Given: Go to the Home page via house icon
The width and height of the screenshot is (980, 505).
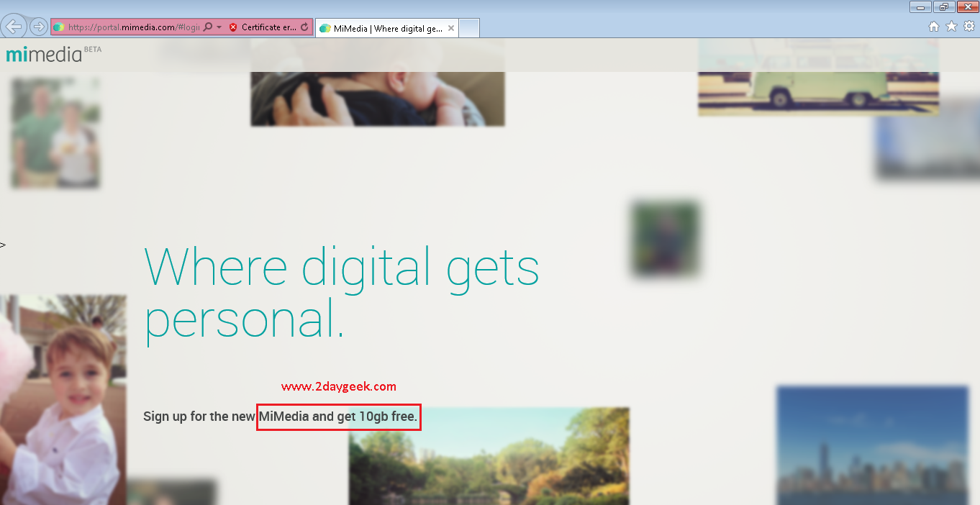Looking at the screenshot, I should (x=933, y=27).
